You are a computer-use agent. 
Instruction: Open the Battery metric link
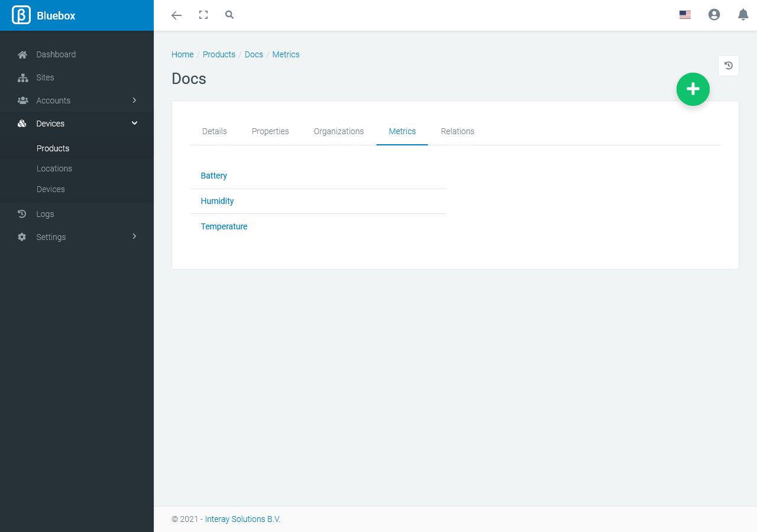(213, 176)
